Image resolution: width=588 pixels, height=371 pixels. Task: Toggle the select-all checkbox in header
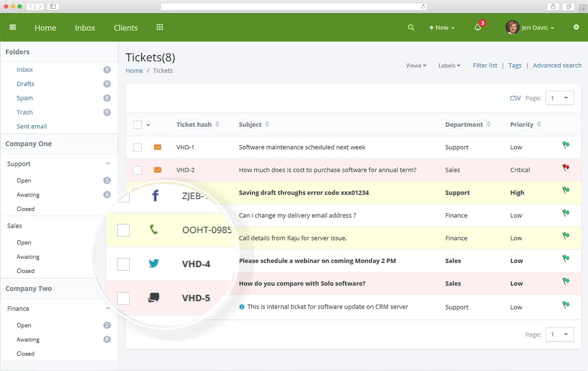click(138, 125)
